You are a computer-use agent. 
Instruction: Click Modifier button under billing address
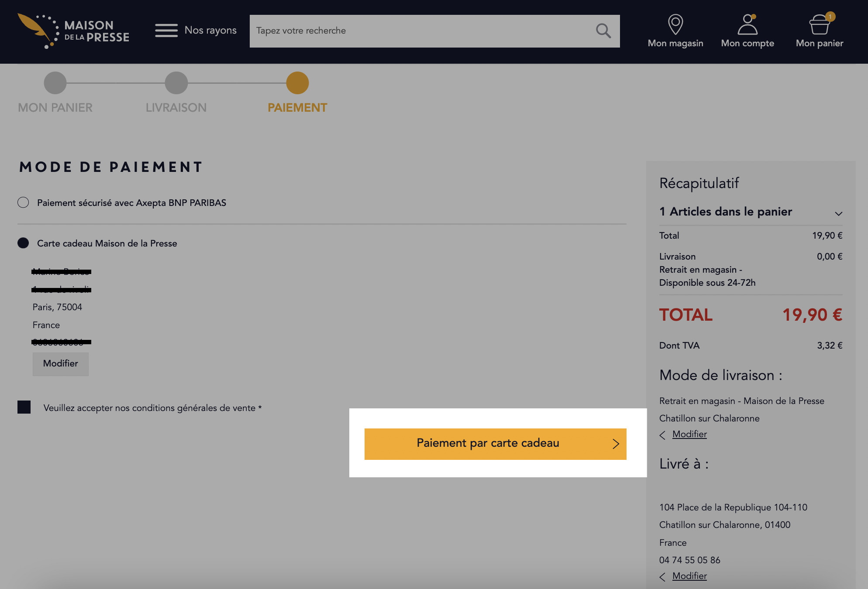pyautogui.click(x=61, y=364)
